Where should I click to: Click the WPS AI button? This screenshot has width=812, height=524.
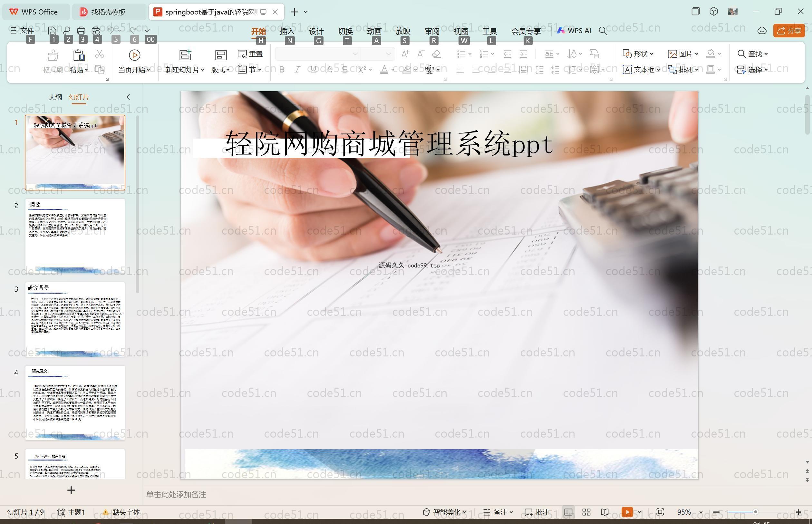coord(574,31)
